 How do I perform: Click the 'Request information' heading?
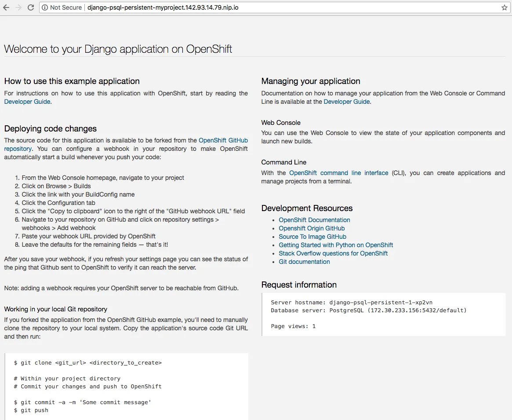pyautogui.click(x=299, y=285)
